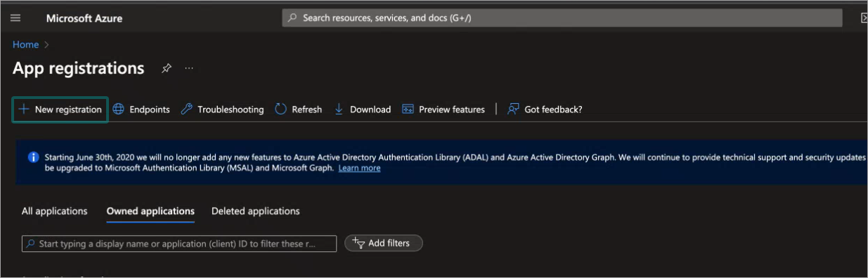Click the Microsoft Azure logo text
The image size is (868, 278).
[x=84, y=18]
